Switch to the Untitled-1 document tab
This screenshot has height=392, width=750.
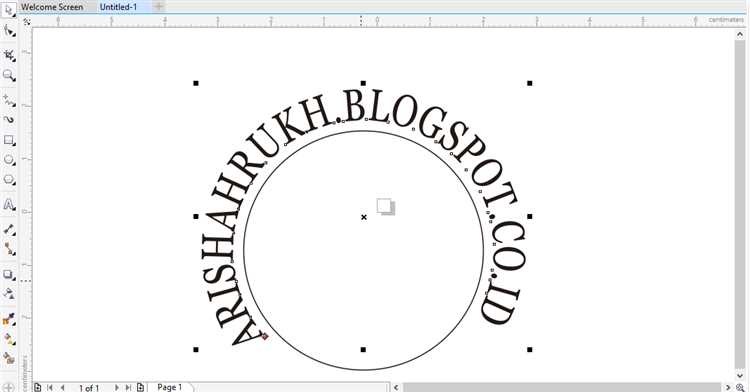point(118,7)
